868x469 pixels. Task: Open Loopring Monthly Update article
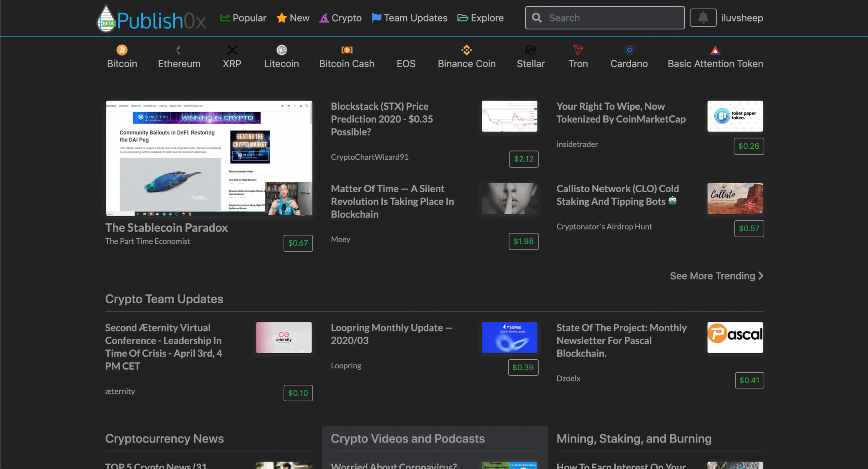391,334
